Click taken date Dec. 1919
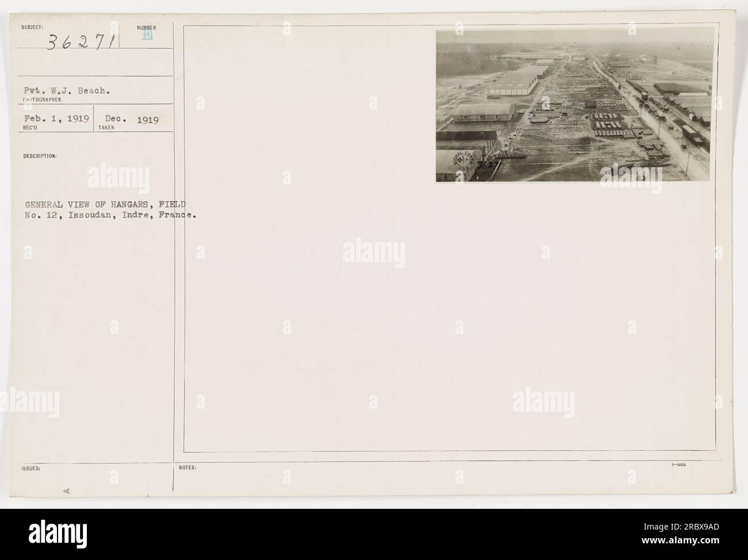Viewport: 748px width, 560px height. pyautogui.click(x=132, y=120)
